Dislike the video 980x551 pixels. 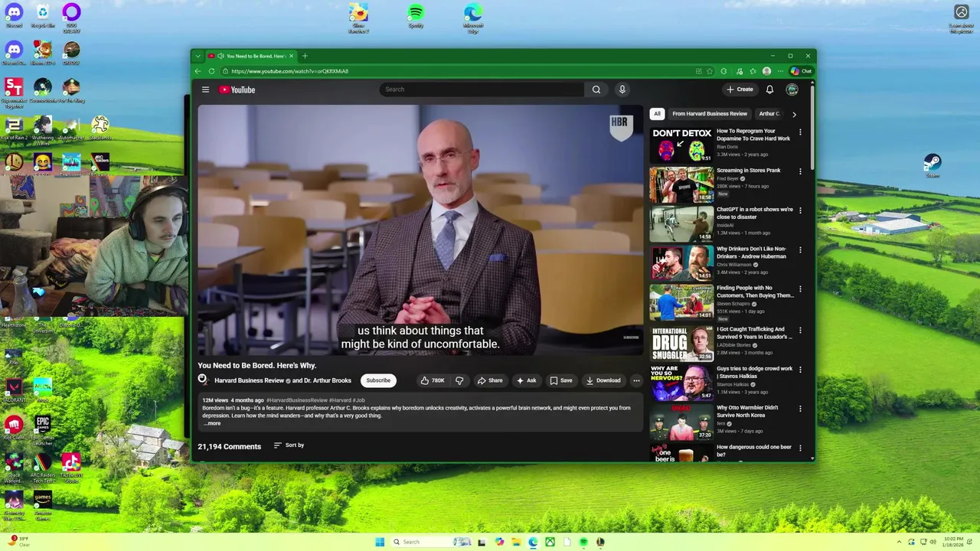459,380
